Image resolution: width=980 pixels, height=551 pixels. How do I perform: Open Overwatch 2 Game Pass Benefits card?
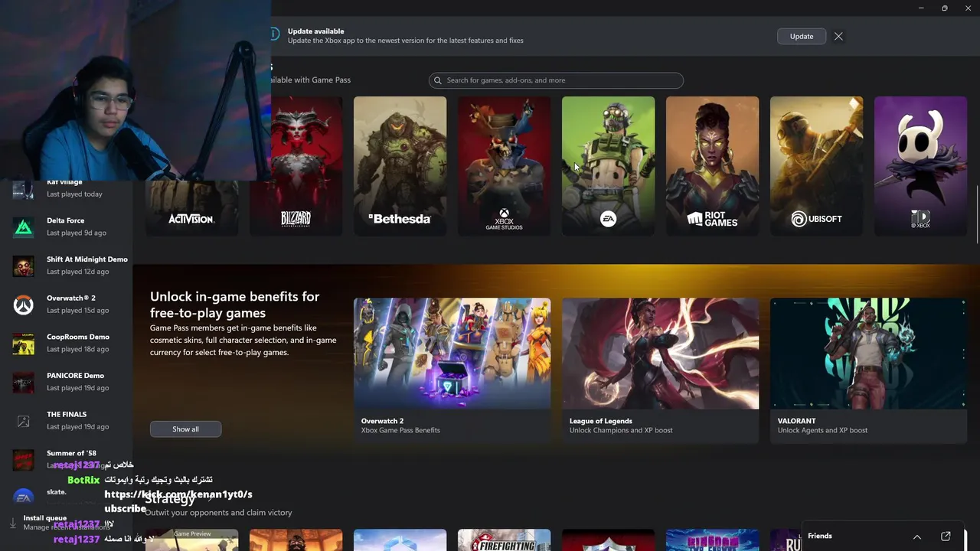pyautogui.click(x=452, y=370)
